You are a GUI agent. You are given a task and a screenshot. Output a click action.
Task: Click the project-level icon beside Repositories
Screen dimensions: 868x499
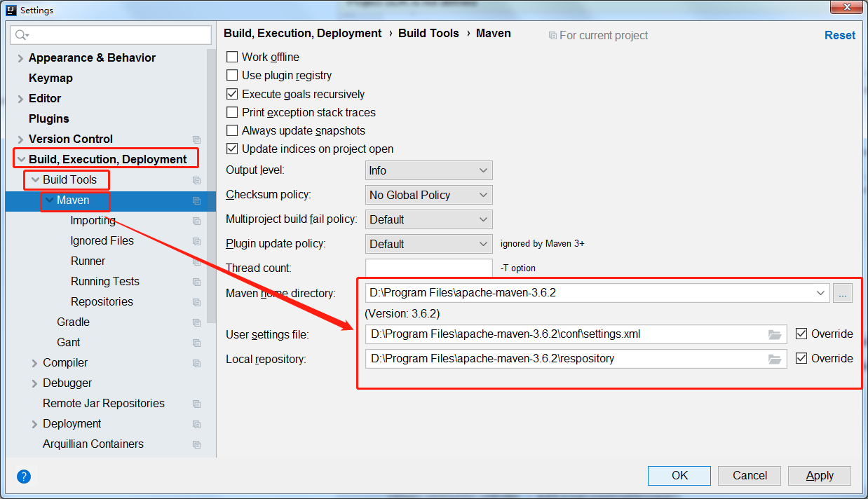tap(196, 302)
